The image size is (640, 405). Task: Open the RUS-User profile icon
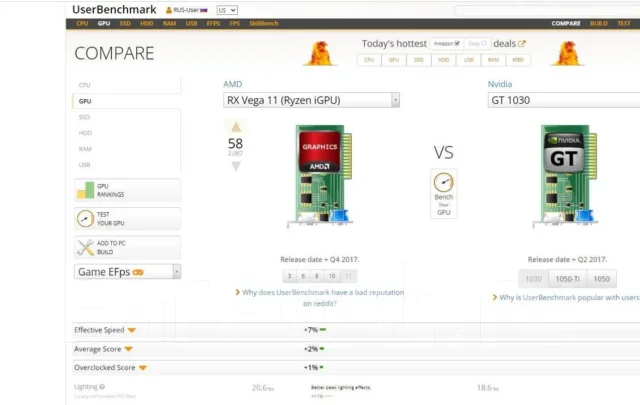[x=169, y=10]
